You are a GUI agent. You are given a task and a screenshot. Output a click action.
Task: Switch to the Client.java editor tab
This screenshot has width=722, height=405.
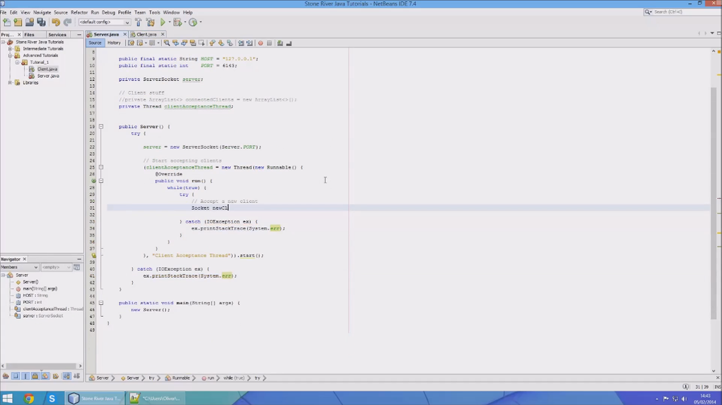[146, 34]
